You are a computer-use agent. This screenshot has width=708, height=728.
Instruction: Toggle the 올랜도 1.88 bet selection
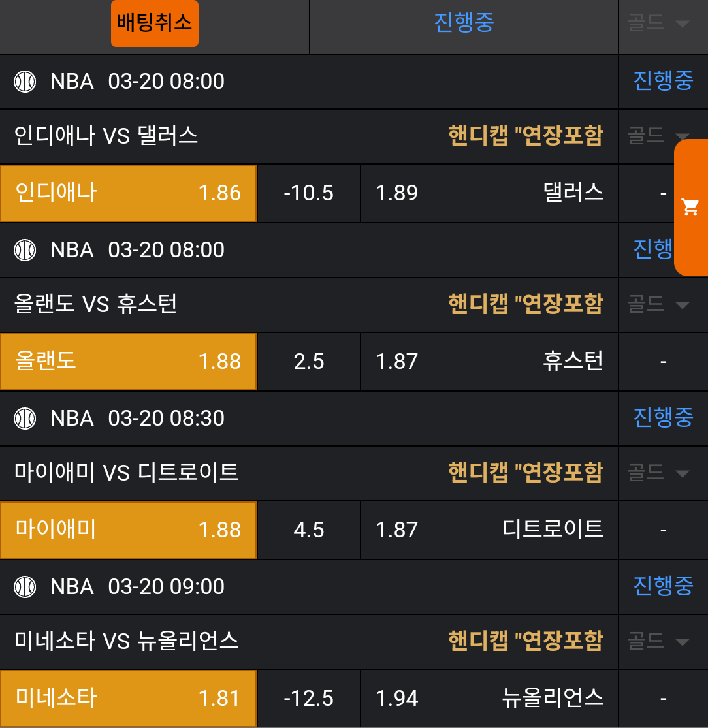[128, 362]
